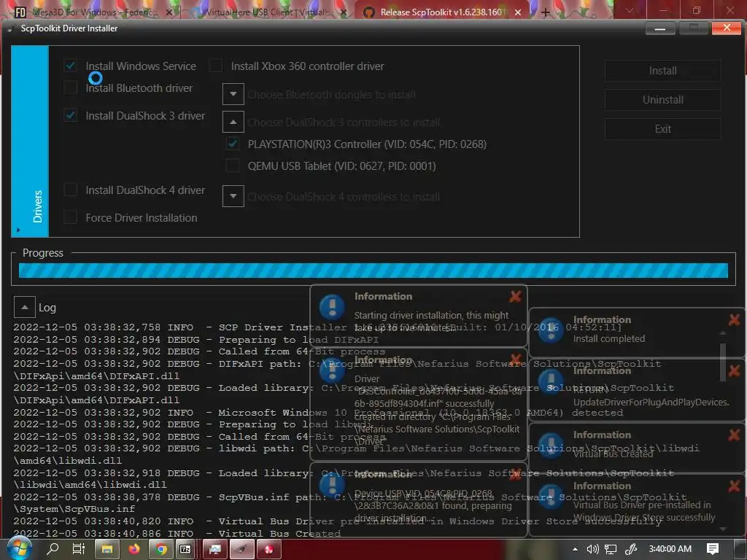Toggle the Install DualShock 3 driver checkbox

[x=71, y=115]
